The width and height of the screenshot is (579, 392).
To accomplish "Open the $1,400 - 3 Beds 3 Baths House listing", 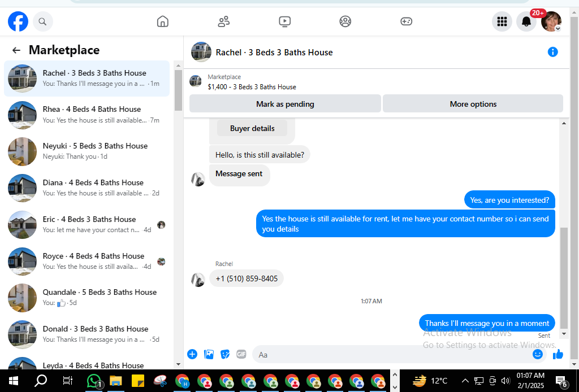I will [x=252, y=87].
